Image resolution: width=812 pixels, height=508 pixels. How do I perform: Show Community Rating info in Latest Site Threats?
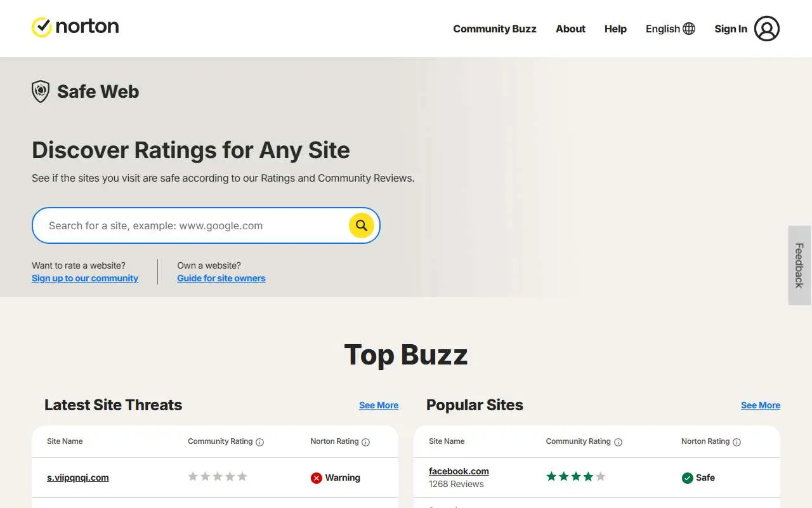(x=259, y=442)
